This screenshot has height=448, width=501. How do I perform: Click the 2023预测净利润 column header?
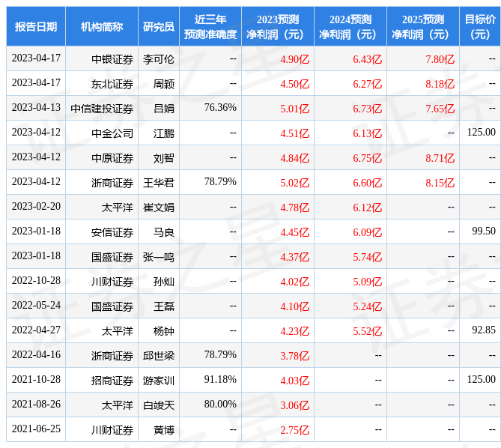277,26
